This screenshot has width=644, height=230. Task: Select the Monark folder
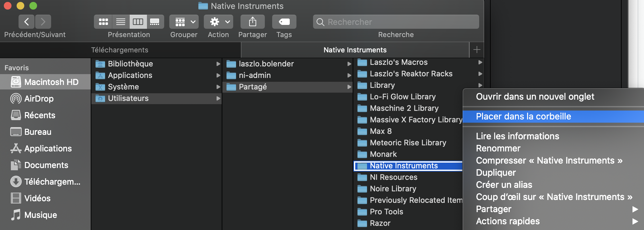[408, 154]
